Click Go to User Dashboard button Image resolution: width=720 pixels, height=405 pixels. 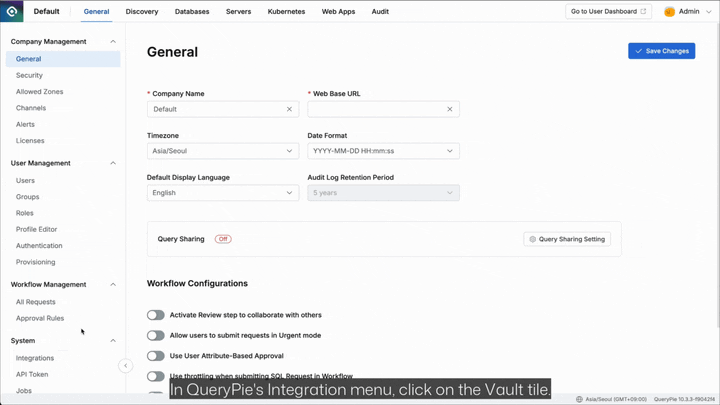click(x=608, y=11)
